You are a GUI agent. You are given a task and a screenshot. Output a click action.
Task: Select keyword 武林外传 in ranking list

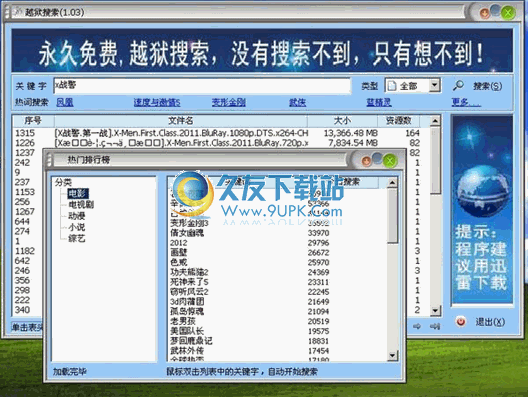(187, 351)
